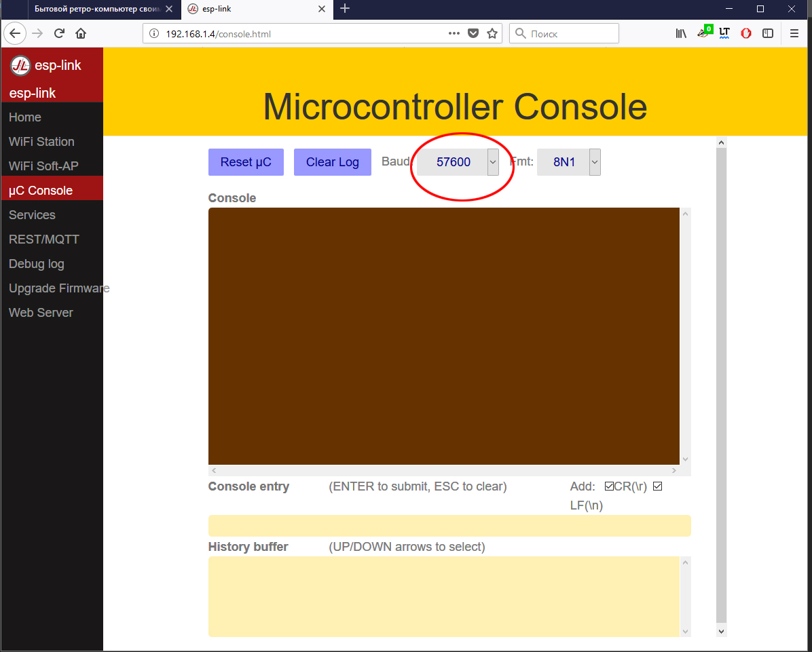
Task: Reload the page with the refresh icon
Action: (59, 33)
